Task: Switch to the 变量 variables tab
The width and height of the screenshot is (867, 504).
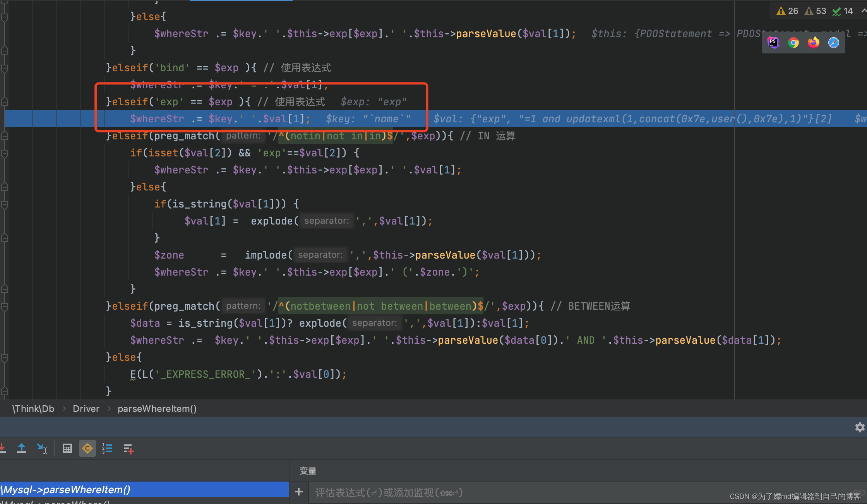Action: 308,471
